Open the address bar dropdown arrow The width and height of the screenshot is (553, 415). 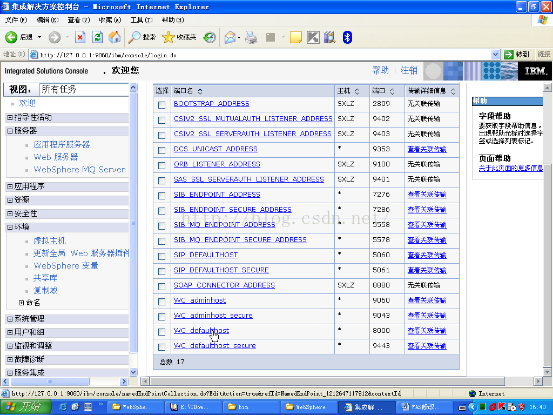[495, 54]
